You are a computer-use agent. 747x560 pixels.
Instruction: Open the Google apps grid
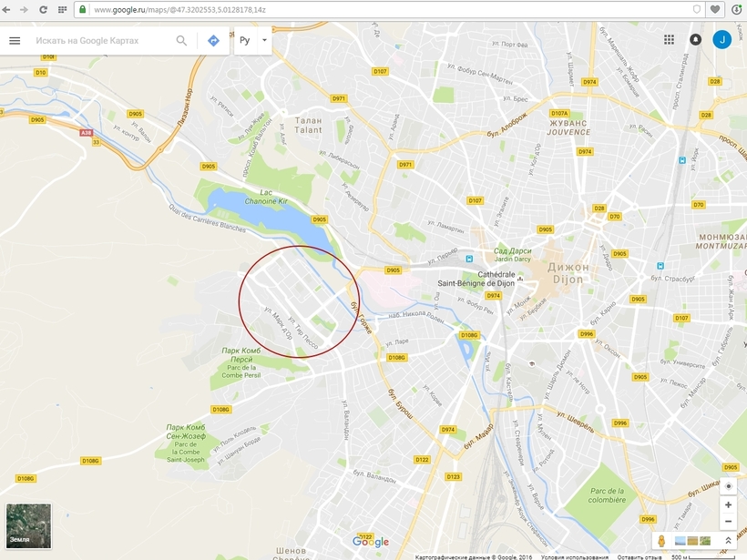tap(669, 39)
